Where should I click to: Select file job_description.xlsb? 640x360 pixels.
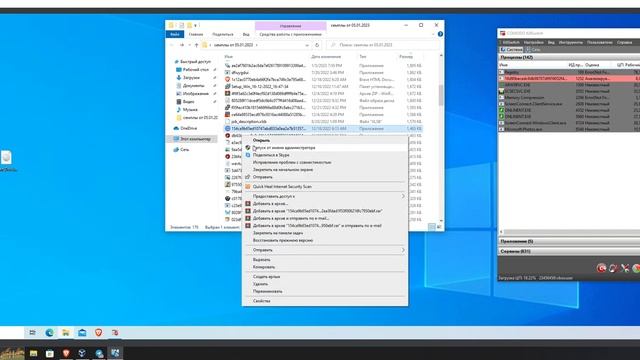point(249,122)
